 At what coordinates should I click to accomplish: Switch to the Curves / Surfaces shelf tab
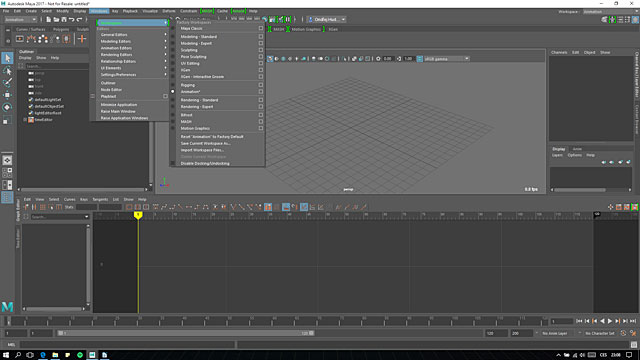pos(31,29)
